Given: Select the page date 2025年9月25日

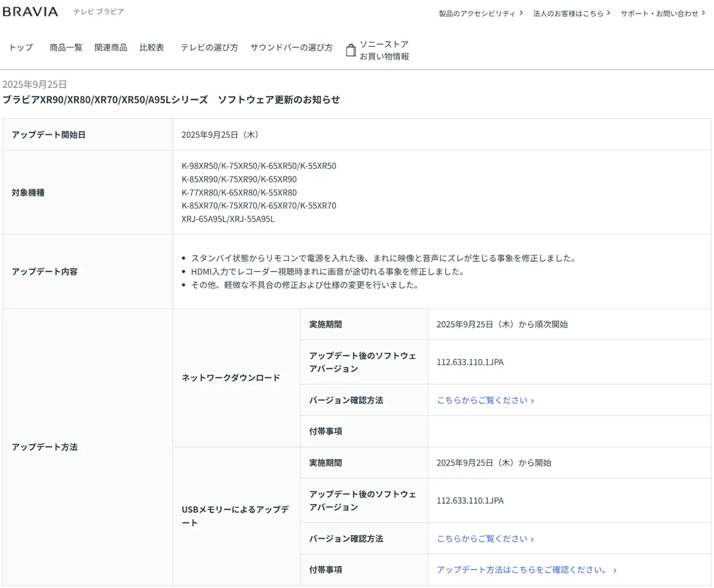Looking at the screenshot, I should coord(35,84).
